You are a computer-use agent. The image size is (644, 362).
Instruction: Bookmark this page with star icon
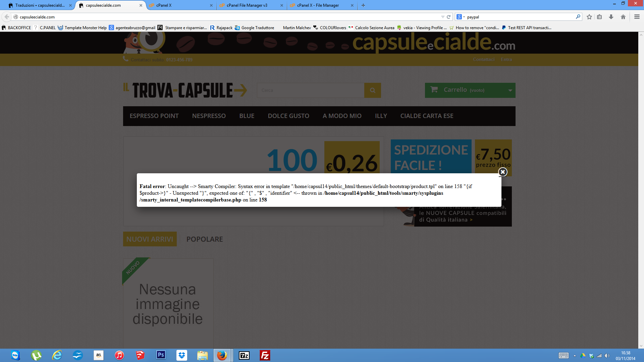(x=589, y=17)
